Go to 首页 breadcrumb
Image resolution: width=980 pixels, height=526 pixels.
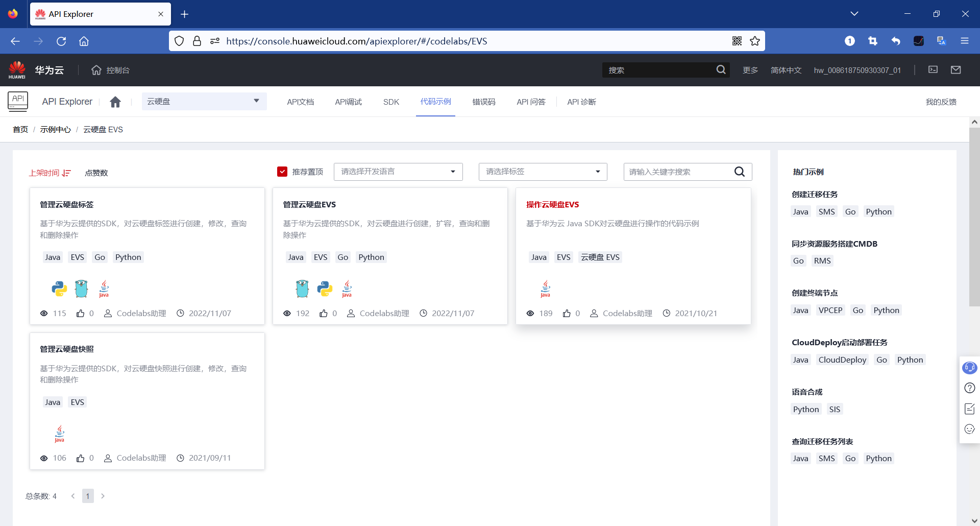tap(20, 129)
